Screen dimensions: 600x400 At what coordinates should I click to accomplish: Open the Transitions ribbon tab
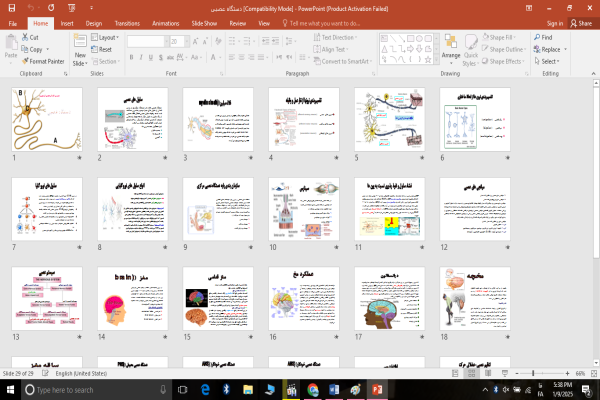point(127,21)
